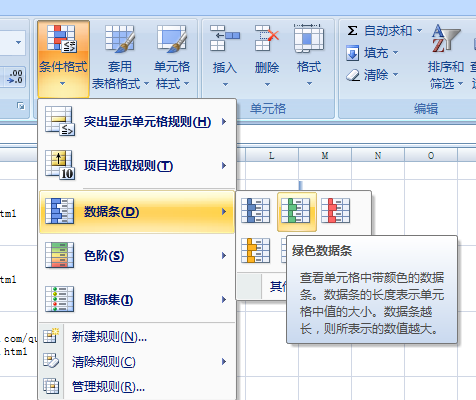Viewport: 476px width, 400px height.
Task: Select column M header
Action: 325,155
